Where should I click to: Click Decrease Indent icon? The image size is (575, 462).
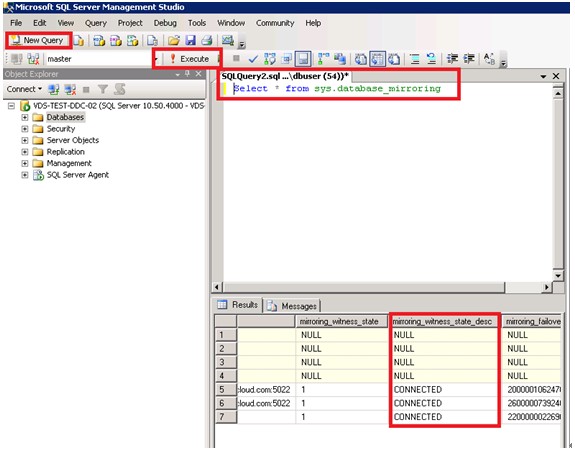coord(453,59)
